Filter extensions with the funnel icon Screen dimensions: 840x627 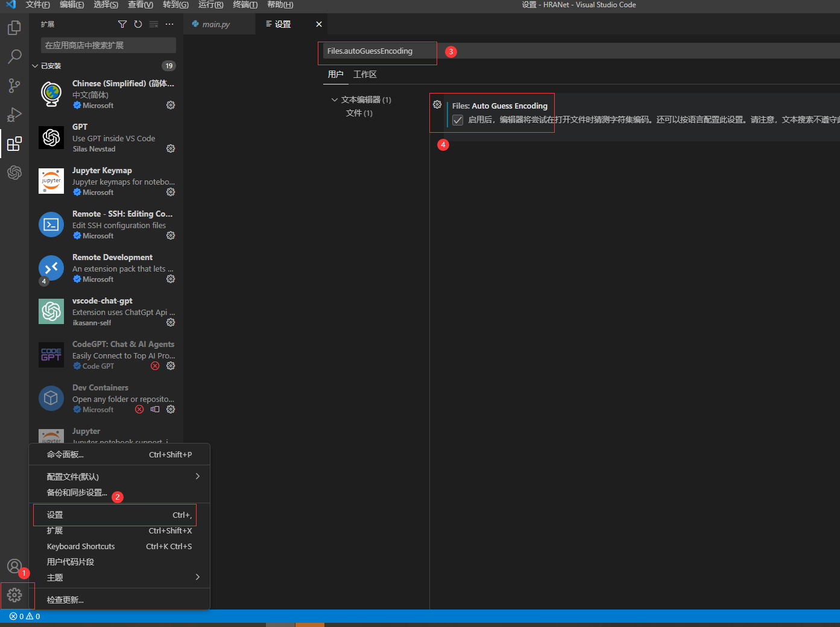(x=122, y=24)
